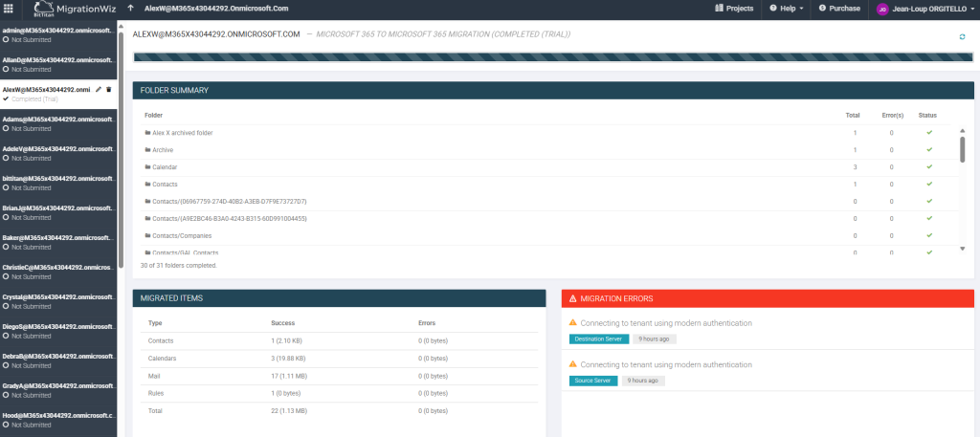Screen dimensions: 980x437
Task: Click the striped migration progress bar
Action: click(x=553, y=57)
